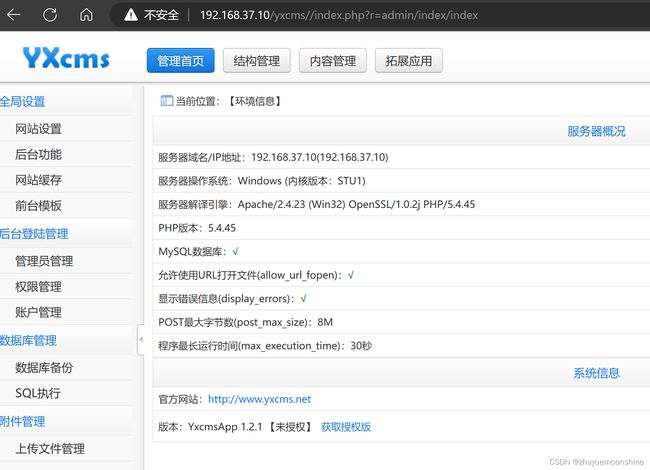Switch to the 内容管理 tab
The height and width of the screenshot is (470, 650).
pyautogui.click(x=333, y=61)
